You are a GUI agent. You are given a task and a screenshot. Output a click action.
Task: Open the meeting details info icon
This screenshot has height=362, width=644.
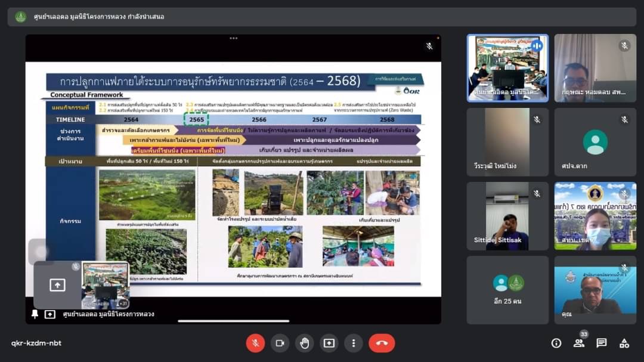click(556, 343)
